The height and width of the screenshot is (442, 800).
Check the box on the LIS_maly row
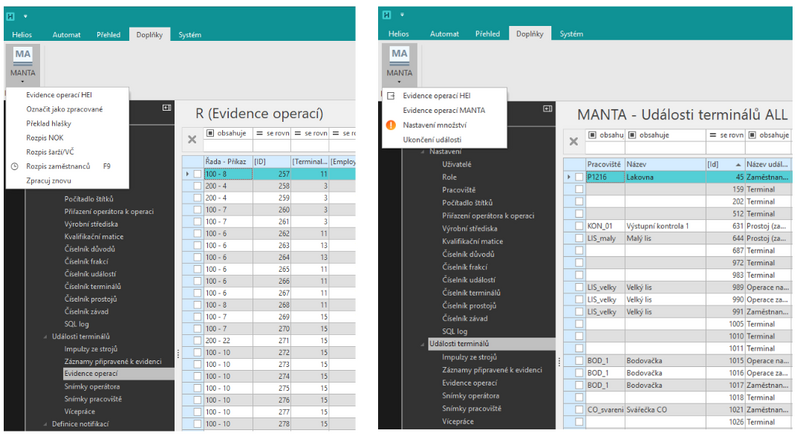point(579,238)
